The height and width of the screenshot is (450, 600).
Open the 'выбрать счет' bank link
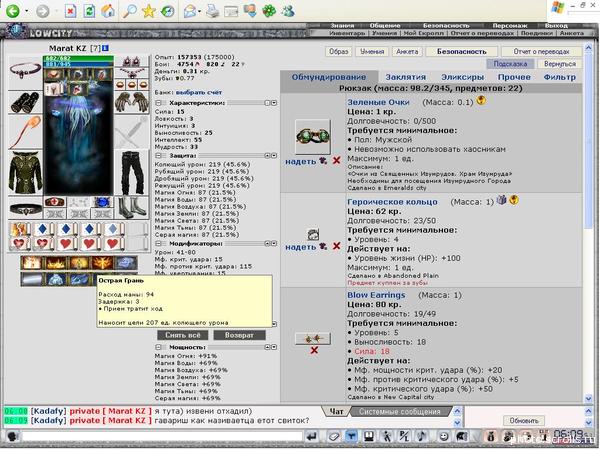[199, 92]
